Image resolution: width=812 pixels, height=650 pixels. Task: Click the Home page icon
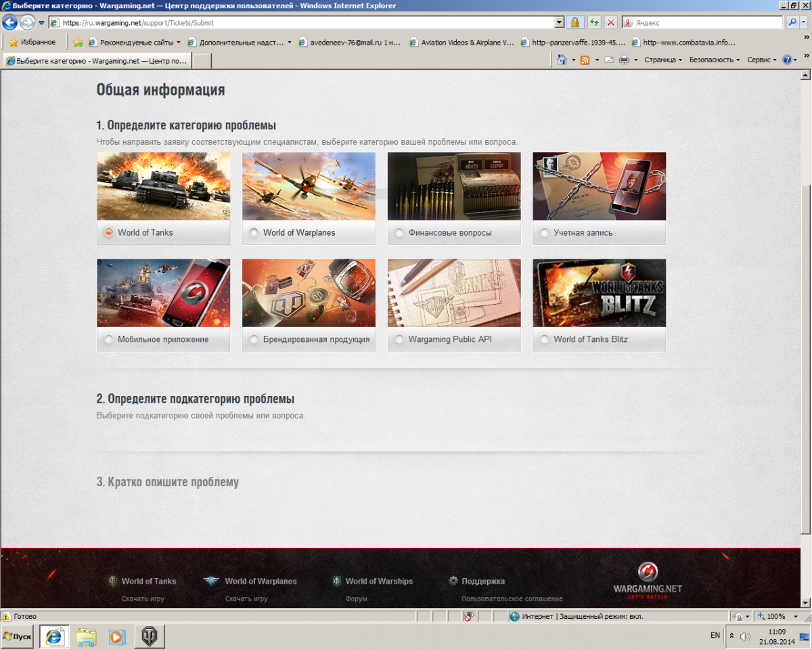(x=562, y=60)
